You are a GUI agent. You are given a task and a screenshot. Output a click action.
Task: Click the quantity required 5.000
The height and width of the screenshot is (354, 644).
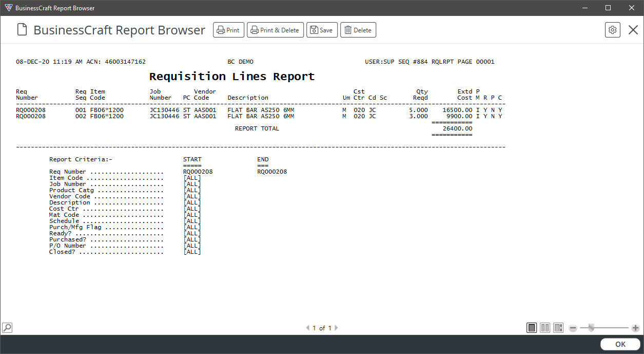pyautogui.click(x=418, y=110)
